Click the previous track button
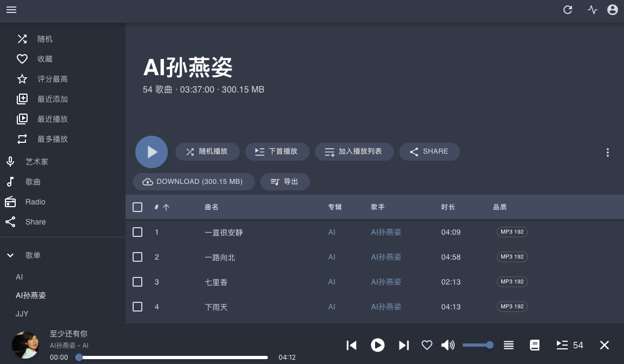This screenshot has height=364, width=624. coord(351,345)
